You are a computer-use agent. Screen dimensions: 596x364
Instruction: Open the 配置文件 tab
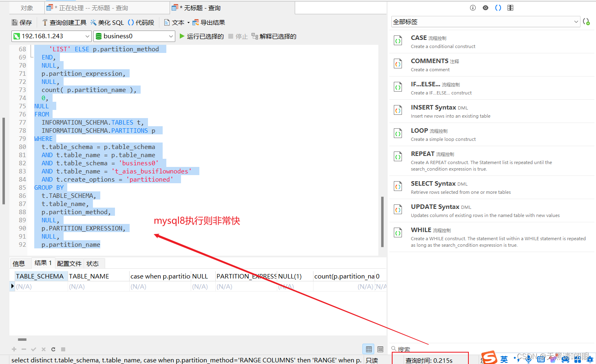[69, 263]
